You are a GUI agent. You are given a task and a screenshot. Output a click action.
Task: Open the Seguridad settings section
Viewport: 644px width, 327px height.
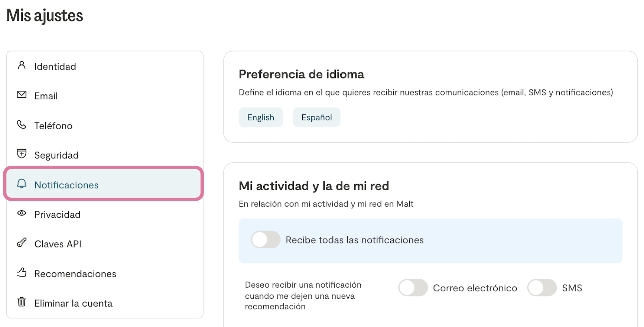(56, 155)
